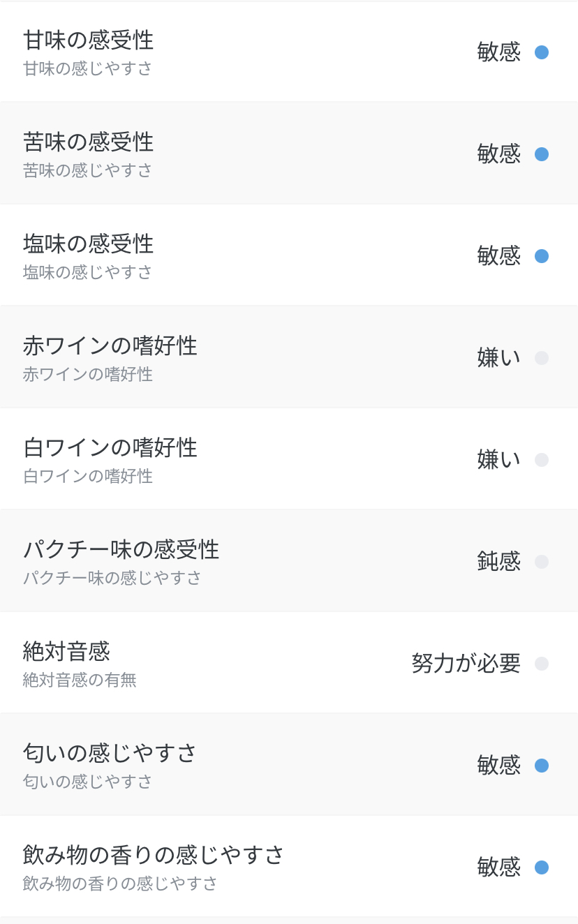Click the gray dot beside 絶対音感

(x=542, y=664)
